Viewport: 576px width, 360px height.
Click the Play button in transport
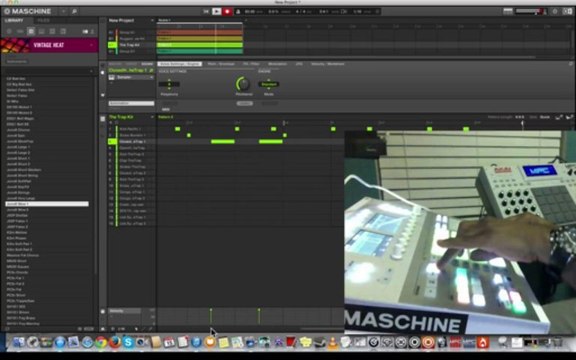pos(217,11)
